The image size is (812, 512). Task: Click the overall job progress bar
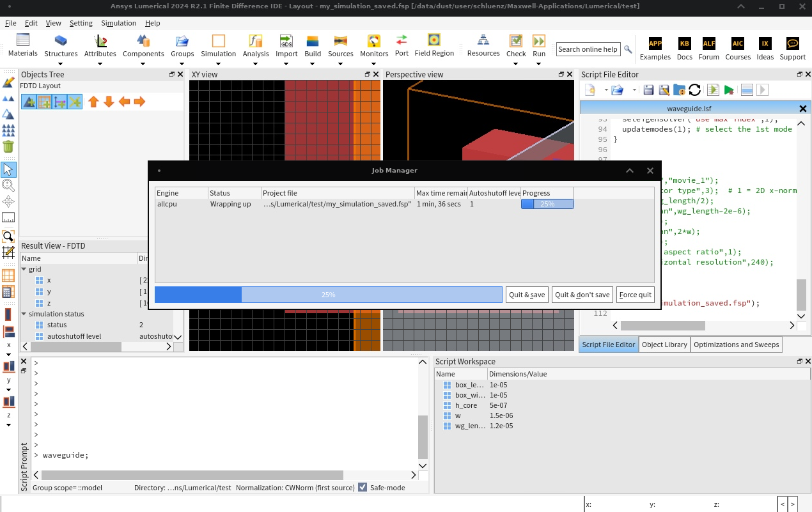tap(328, 295)
